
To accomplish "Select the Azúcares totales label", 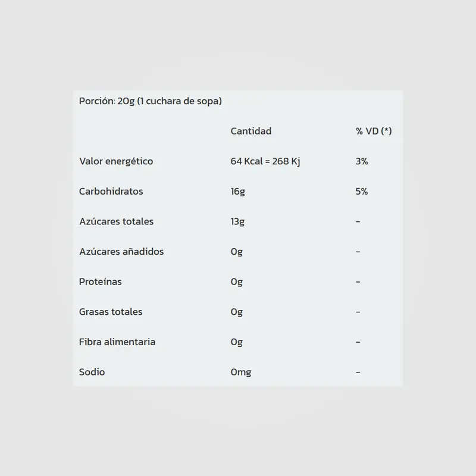I will (x=116, y=221).
